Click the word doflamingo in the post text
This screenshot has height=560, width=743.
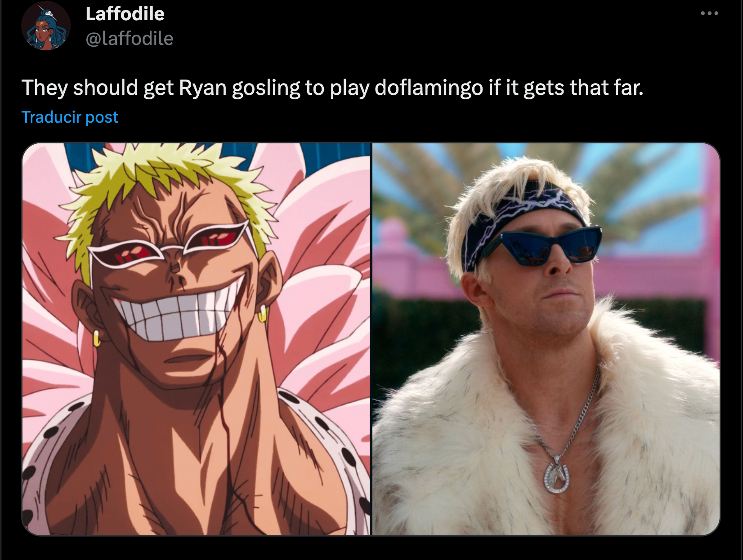pos(429,87)
